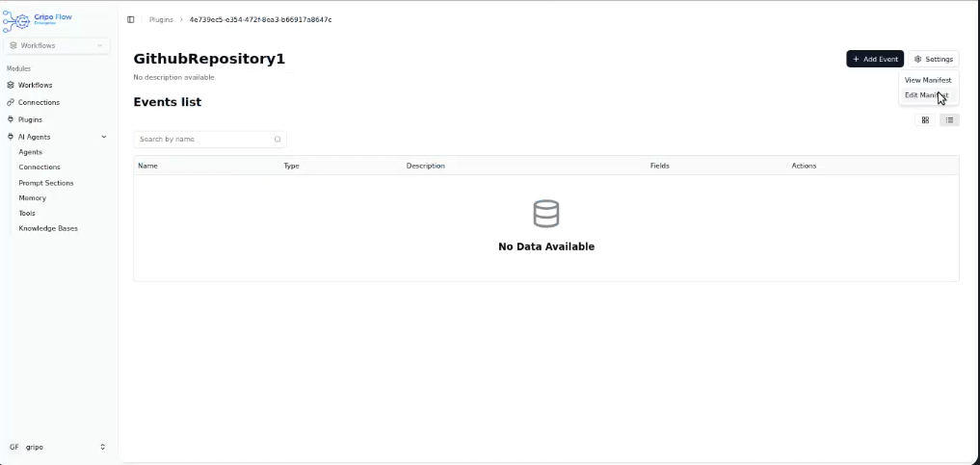Click the search magnifier icon
The image size is (980, 465).
278,140
